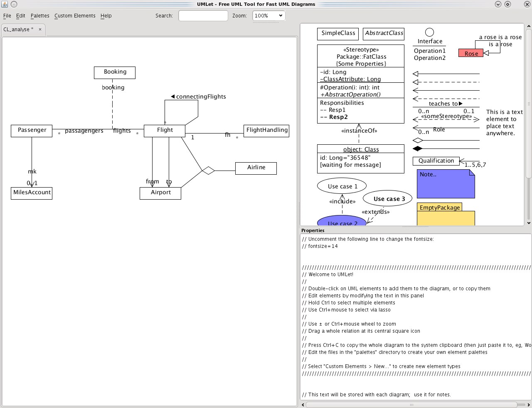Open the File menu
The image size is (532, 408).
click(7, 16)
